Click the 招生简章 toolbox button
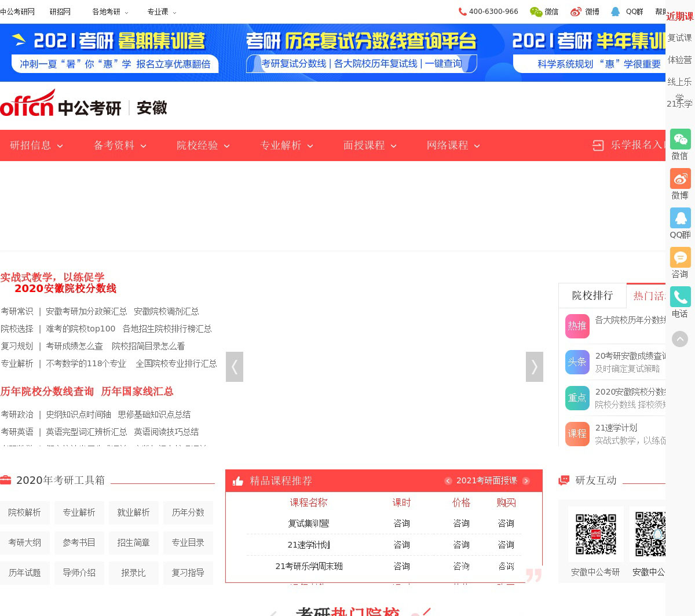Viewport: 695px width, 616px height. [x=134, y=543]
